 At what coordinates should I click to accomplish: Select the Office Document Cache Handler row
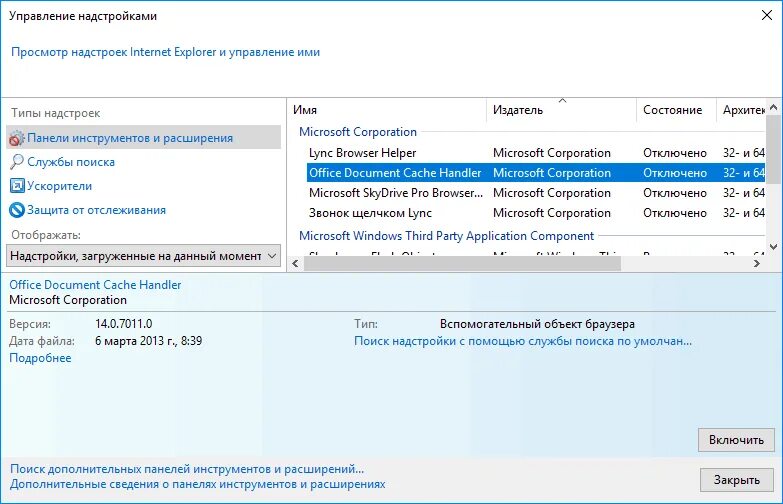(x=536, y=173)
